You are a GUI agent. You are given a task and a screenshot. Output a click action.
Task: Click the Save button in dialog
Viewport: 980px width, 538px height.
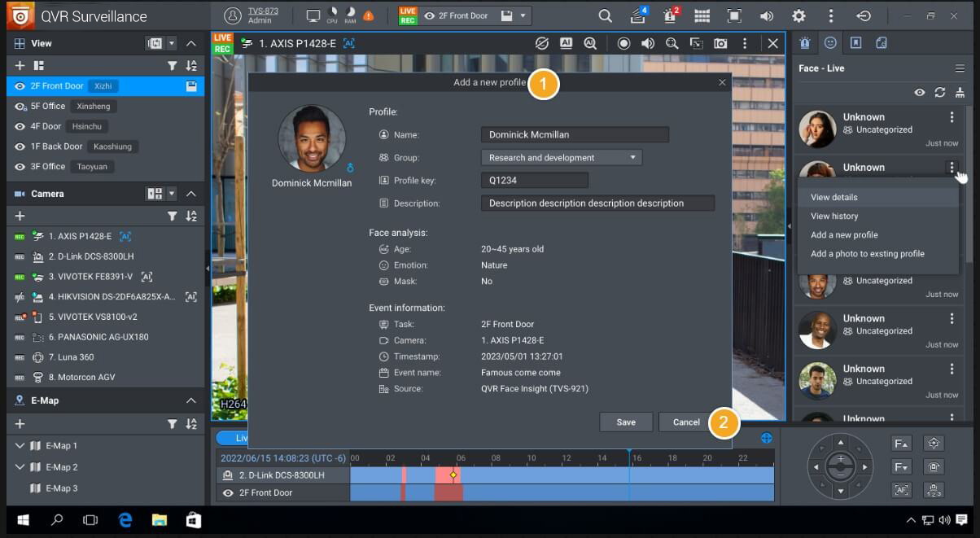(x=626, y=422)
